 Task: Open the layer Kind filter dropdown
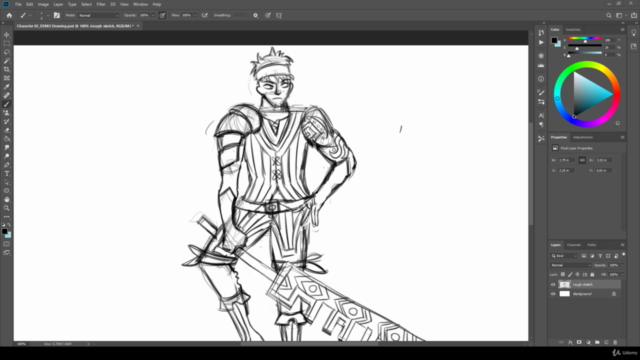[x=564, y=256]
